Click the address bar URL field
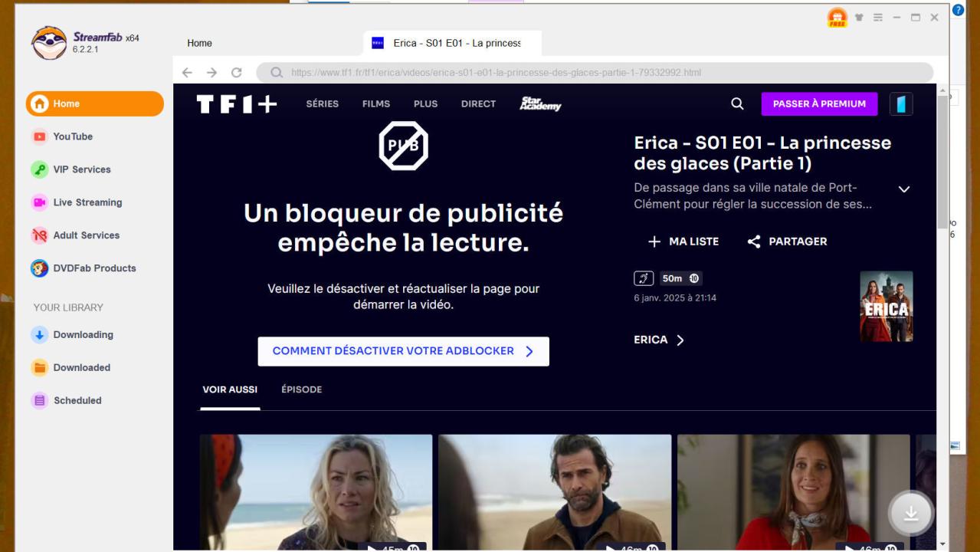Screen dimensions: 980x552 pos(595,73)
